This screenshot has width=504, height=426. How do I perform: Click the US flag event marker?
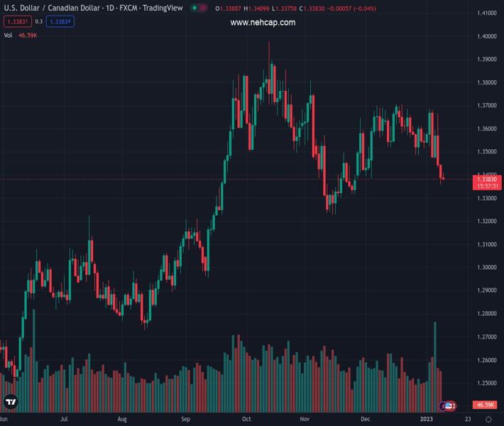[x=449, y=405]
